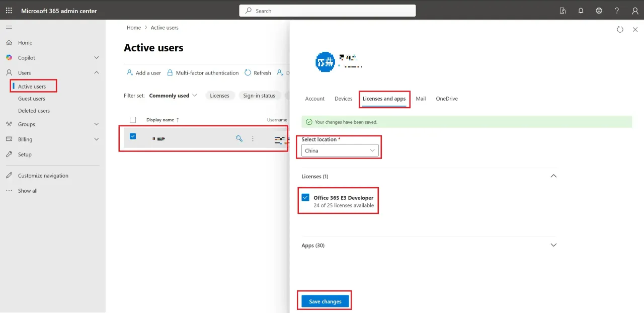
Task: Click the user's avatar in the details panel
Action: [325, 62]
